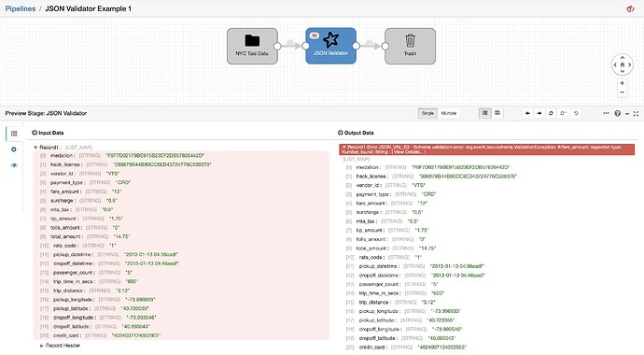Image resolution: width=644 pixels, height=355 pixels.
Task: Zoom out on the pipeline canvas
Action: (x=623, y=92)
